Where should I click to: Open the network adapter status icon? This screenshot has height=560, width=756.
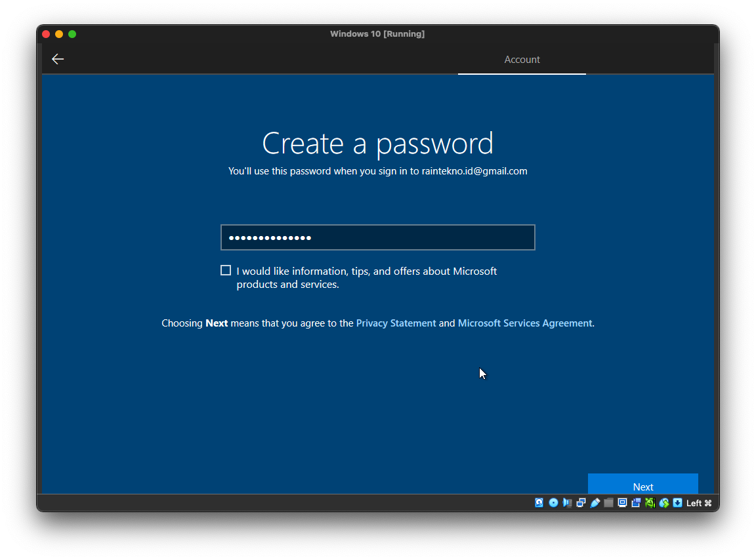pos(581,503)
